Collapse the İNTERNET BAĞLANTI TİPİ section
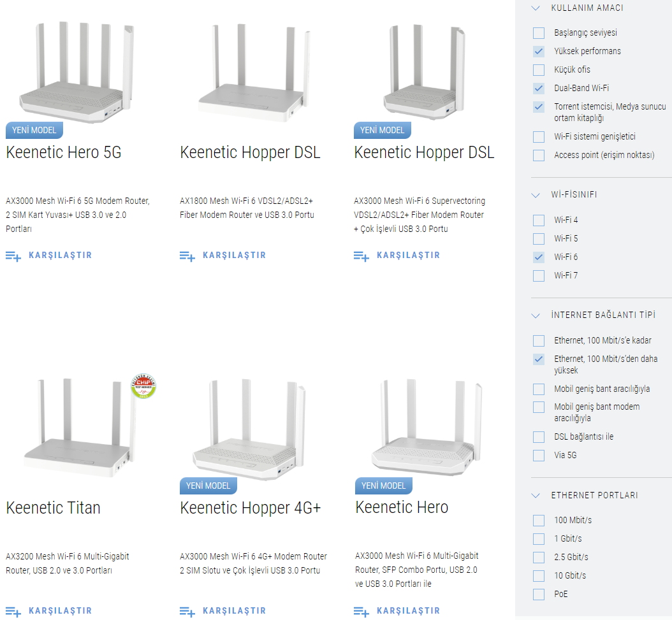Viewport: 672px width, 620px height. (536, 315)
